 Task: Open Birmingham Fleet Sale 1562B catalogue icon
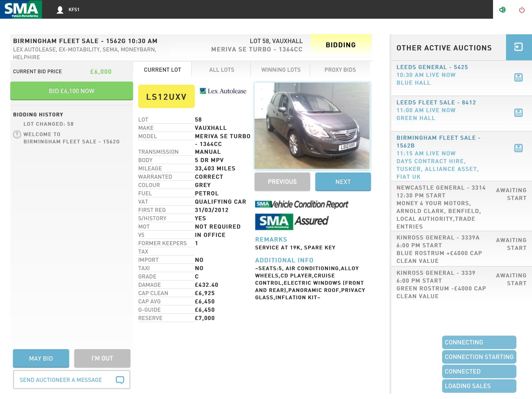coord(518,148)
